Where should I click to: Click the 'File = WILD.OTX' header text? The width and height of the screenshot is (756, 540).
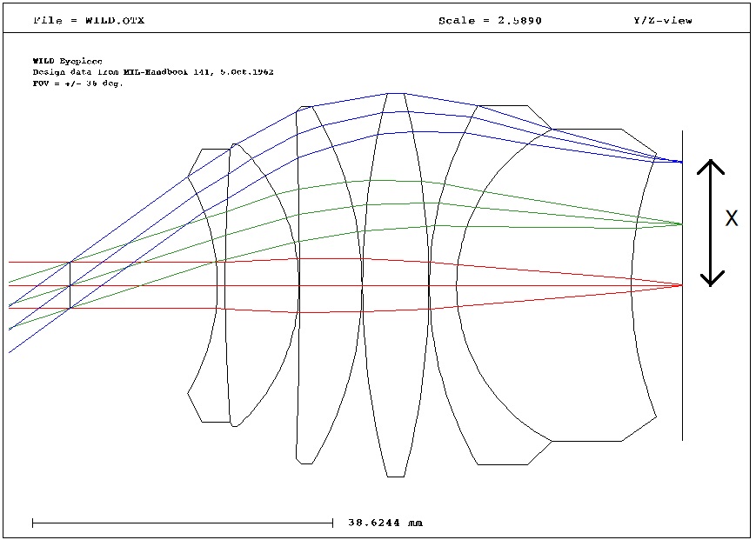(88, 20)
